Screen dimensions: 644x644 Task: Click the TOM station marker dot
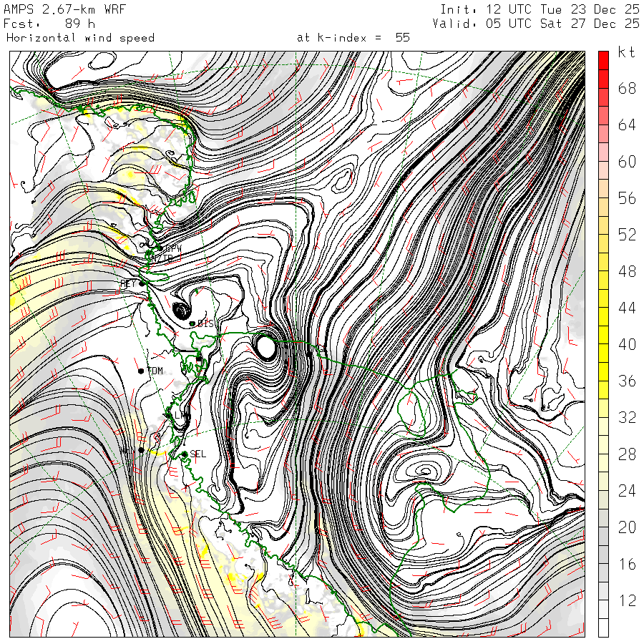141,371
